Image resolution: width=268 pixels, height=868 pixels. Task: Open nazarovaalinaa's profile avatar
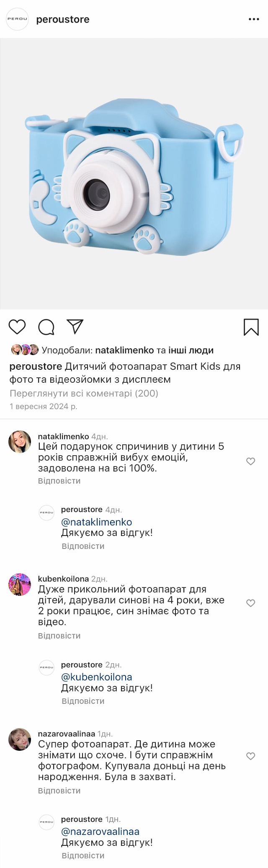point(20,739)
